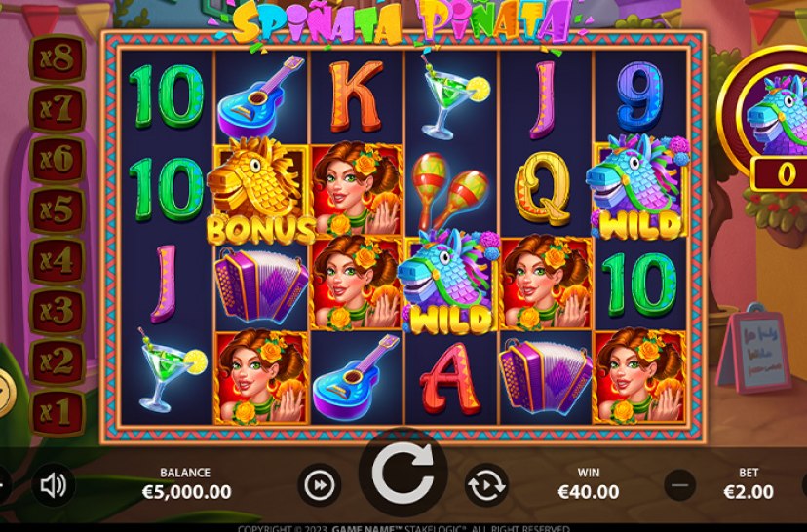Image resolution: width=807 pixels, height=532 pixels.
Task: Open the autoplay spins button
Action: (487, 485)
